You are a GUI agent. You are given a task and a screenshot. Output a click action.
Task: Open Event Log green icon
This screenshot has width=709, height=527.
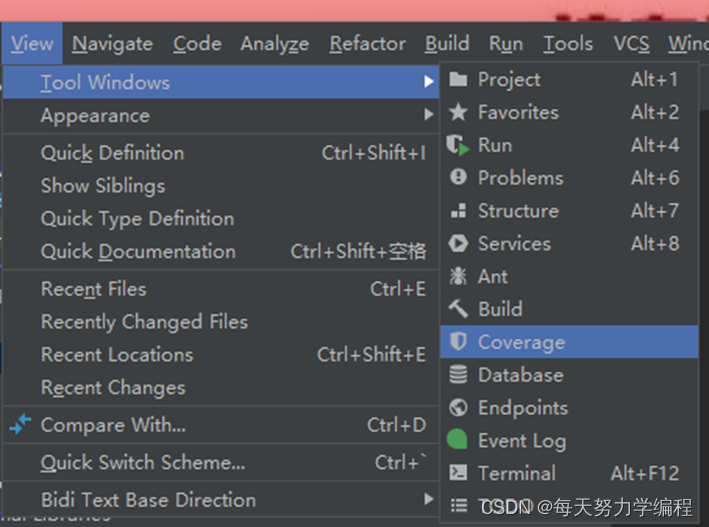(457, 439)
